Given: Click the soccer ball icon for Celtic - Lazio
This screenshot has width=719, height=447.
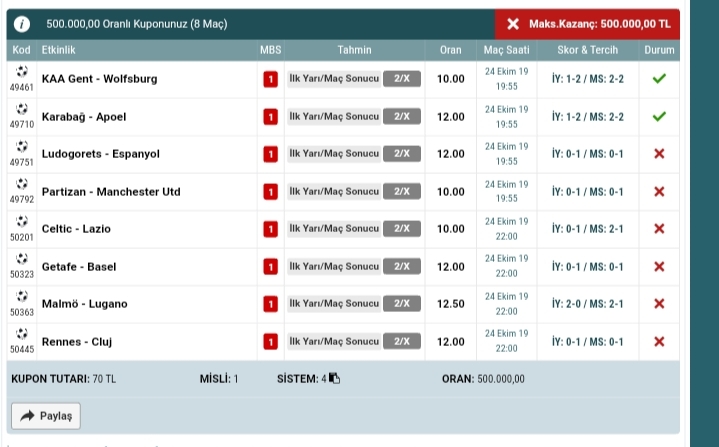Looking at the screenshot, I should (22, 222).
